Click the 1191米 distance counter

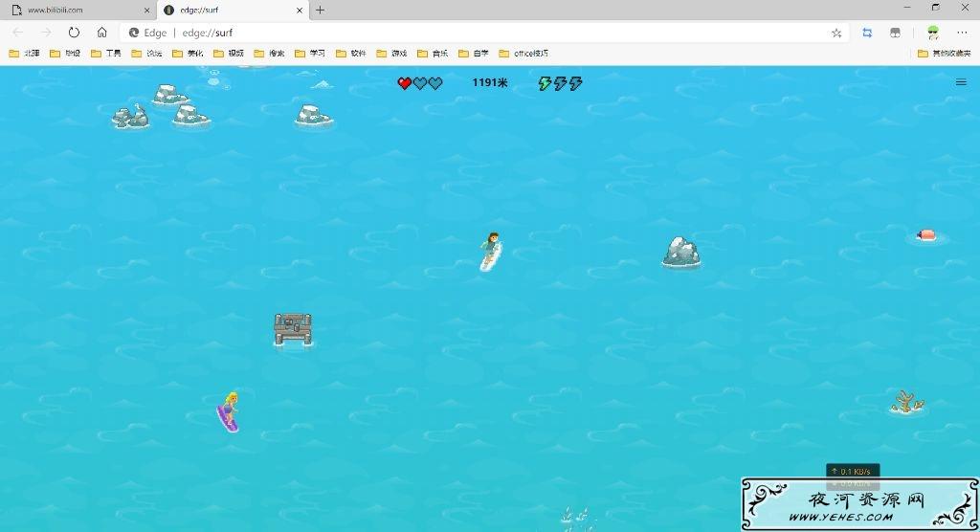point(490,82)
